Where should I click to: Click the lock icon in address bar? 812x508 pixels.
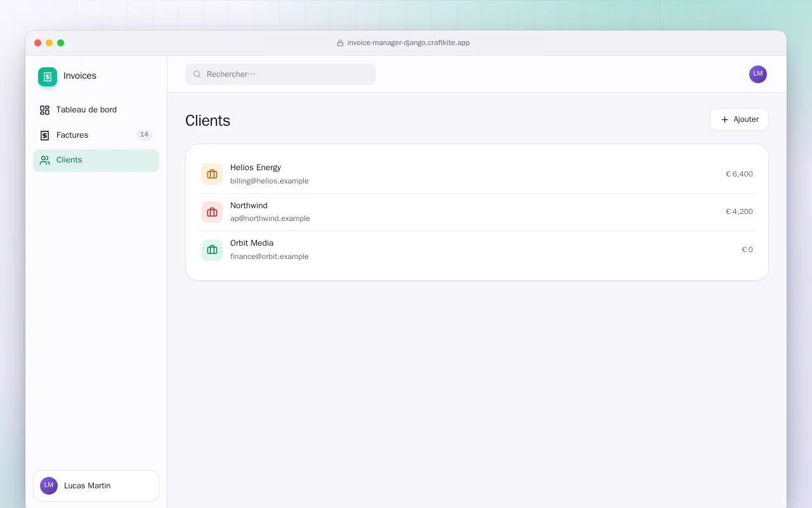(x=340, y=43)
